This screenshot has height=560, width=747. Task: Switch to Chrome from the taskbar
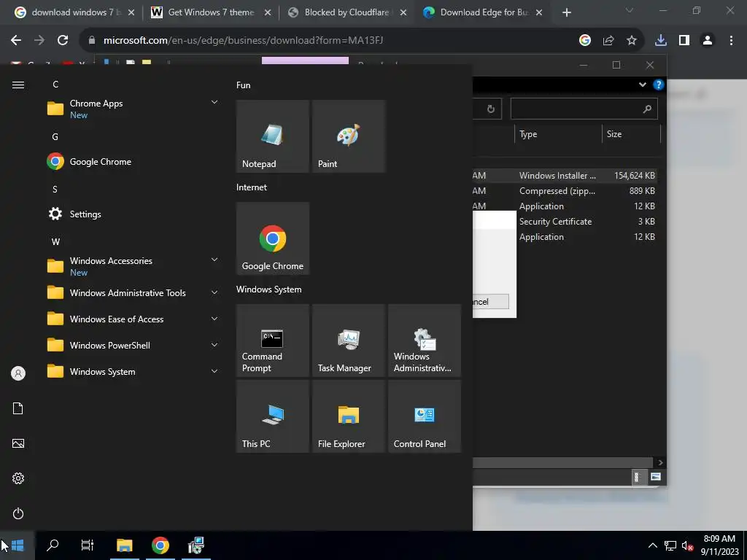pyautogui.click(x=160, y=545)
